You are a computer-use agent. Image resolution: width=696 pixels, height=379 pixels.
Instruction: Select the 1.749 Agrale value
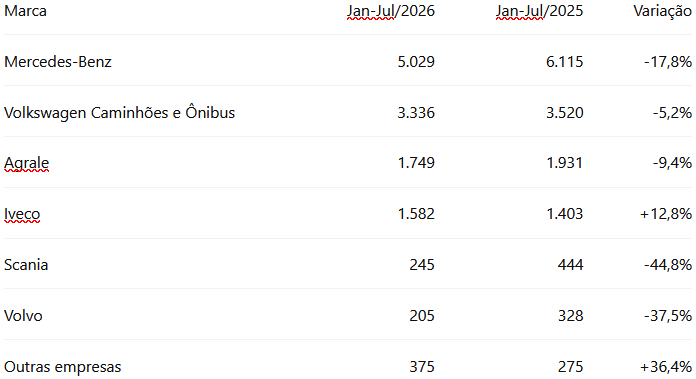pos(416,163)
